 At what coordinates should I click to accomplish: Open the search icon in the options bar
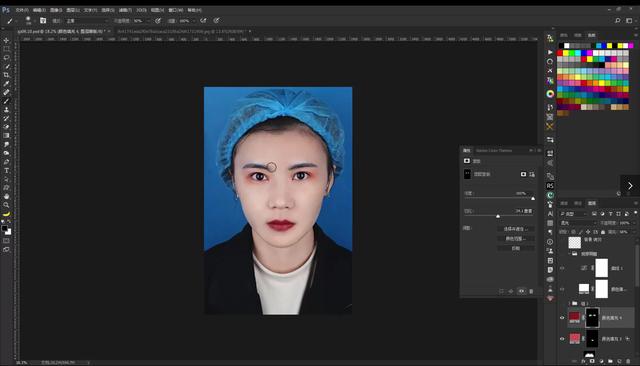tap(618, 20)
